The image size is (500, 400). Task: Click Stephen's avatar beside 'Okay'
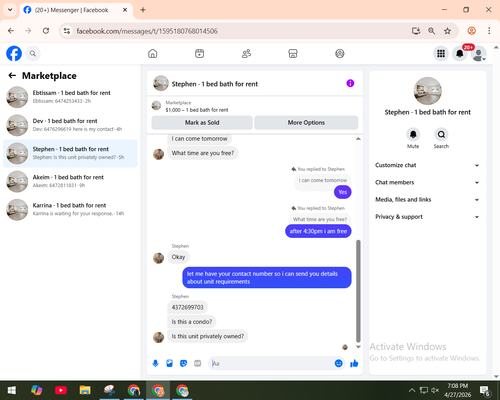[159, 258]
